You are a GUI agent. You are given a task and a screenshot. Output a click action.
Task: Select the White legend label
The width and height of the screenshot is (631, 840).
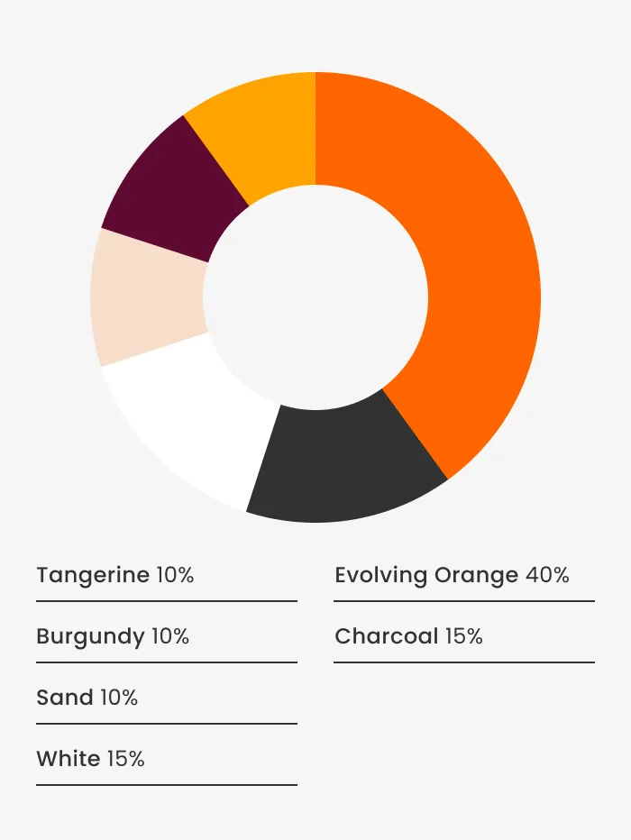pos(69,759)
